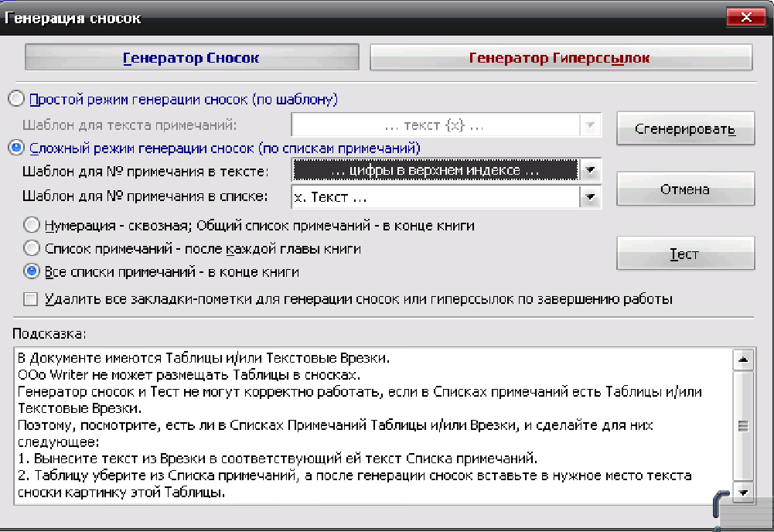Screen dimensions: 774x532
Task: Select Все списки примечаний - в конце книги
Action: [32, 271]
